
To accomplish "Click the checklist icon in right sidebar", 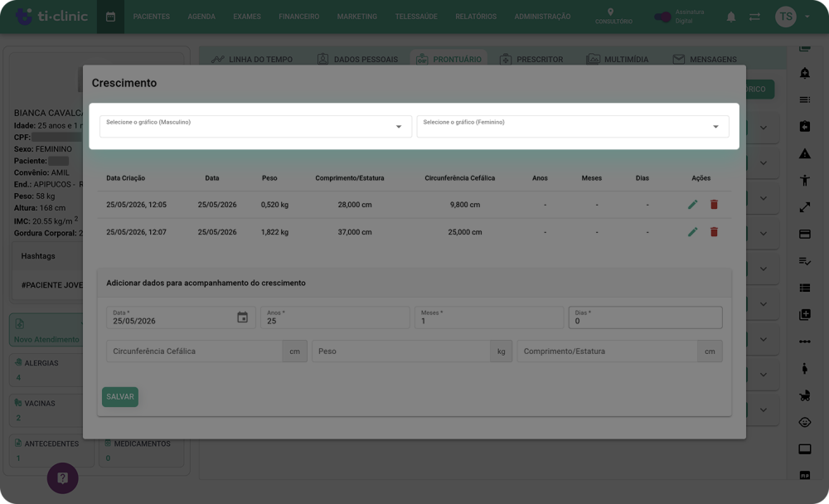I will pos(805,261).
